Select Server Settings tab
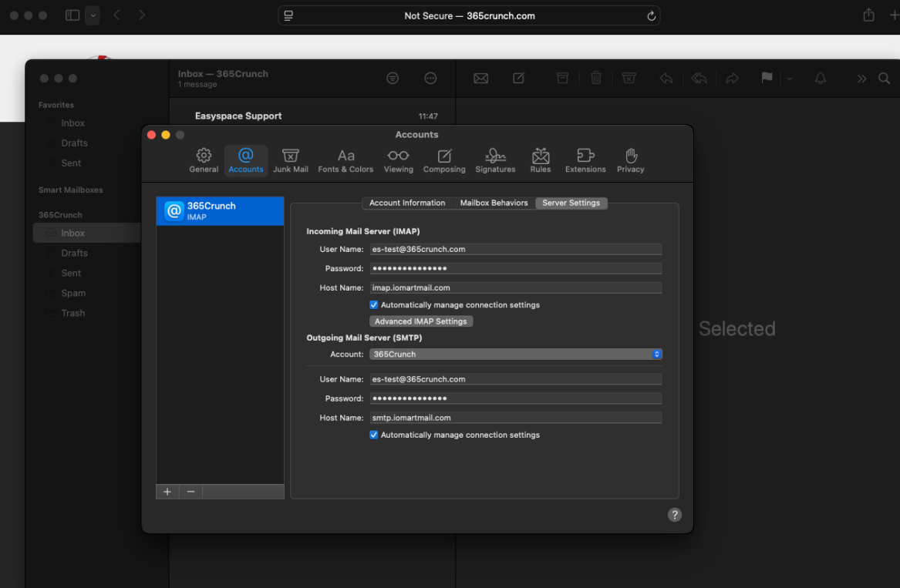900x588 pixels. tap(571, 203)
